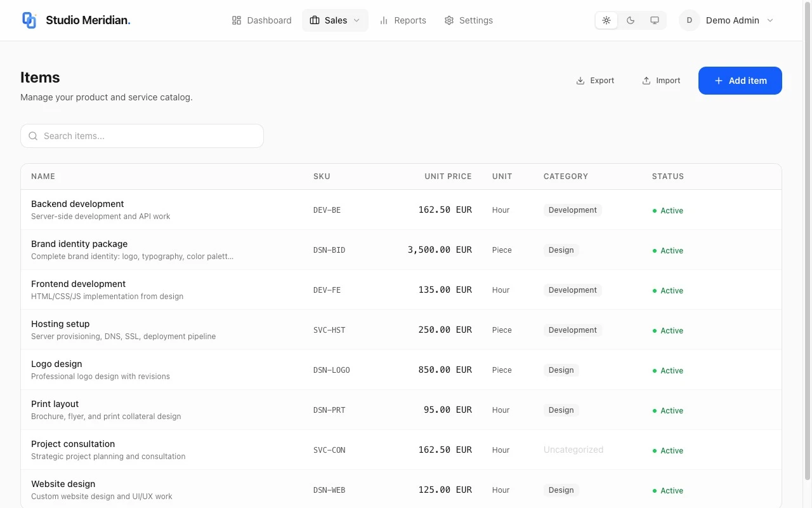Click SKU DSN-PRT
Image resolution: width=812 pixels, height=508 pixels.
coord(329,410)
